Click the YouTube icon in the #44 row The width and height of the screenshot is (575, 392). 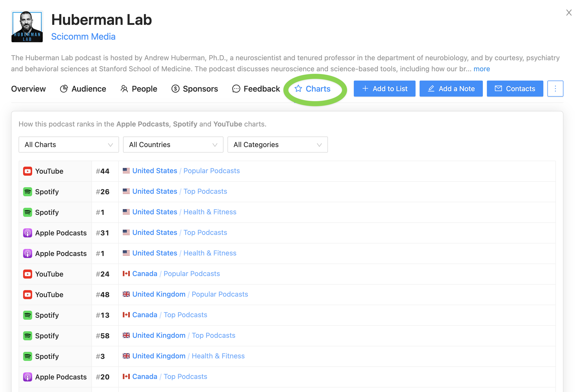pyautogui.click(x=28, y=171)
